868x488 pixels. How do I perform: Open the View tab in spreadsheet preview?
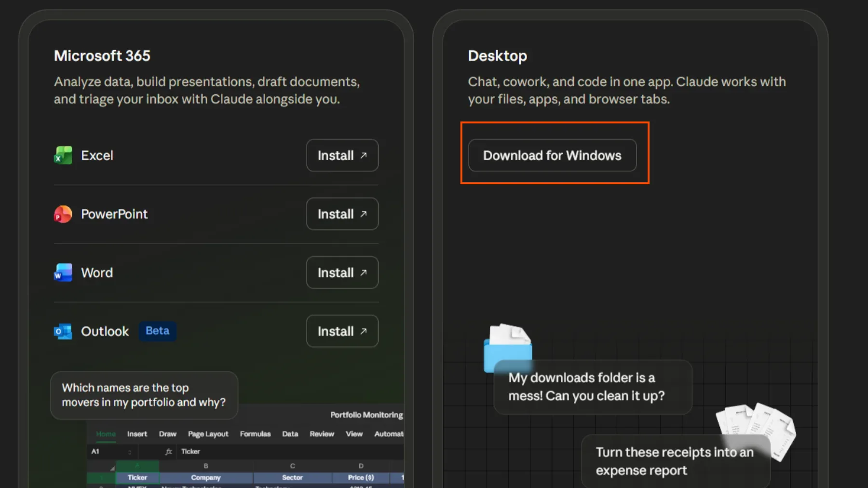click(354, 434)
